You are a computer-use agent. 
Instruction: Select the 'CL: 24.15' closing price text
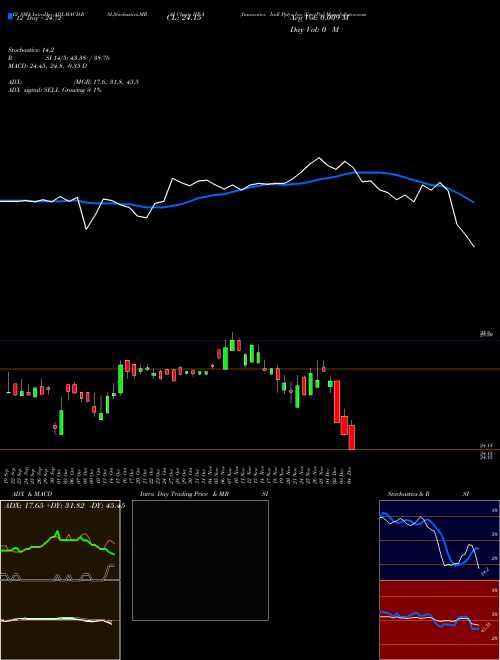[184, 18]
